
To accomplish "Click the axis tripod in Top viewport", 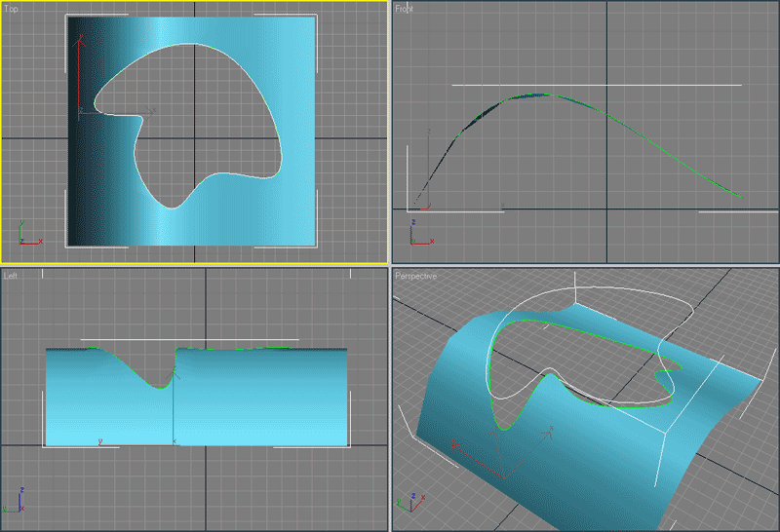I will [28, 235].
